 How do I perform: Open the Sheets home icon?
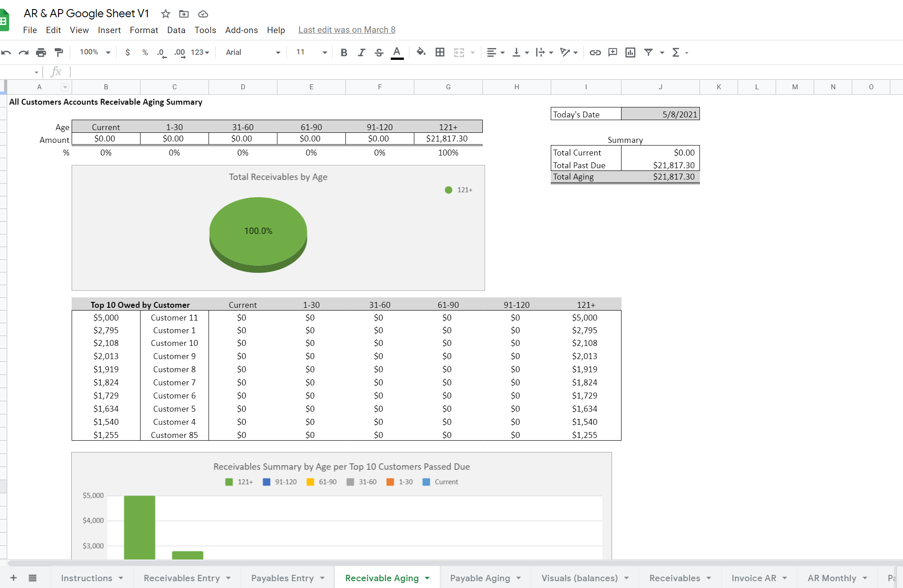tap(4, 20)
